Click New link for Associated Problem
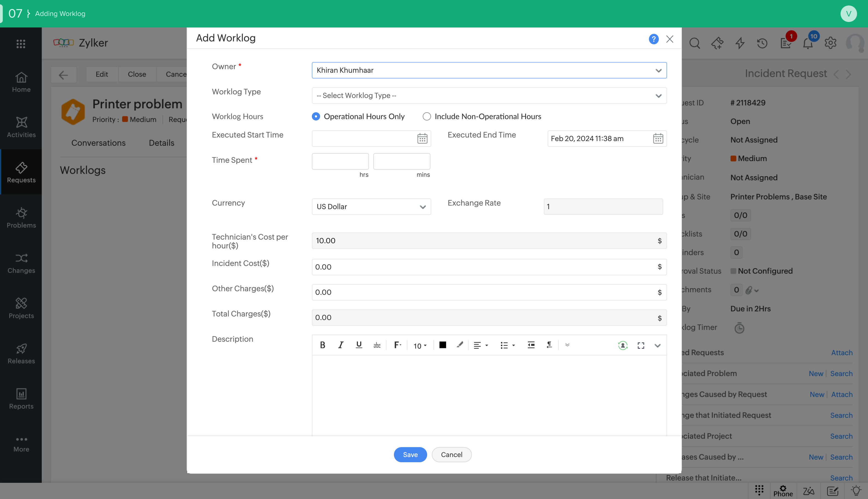This screenshot has width=868, height=499. (x=816, y=374)
